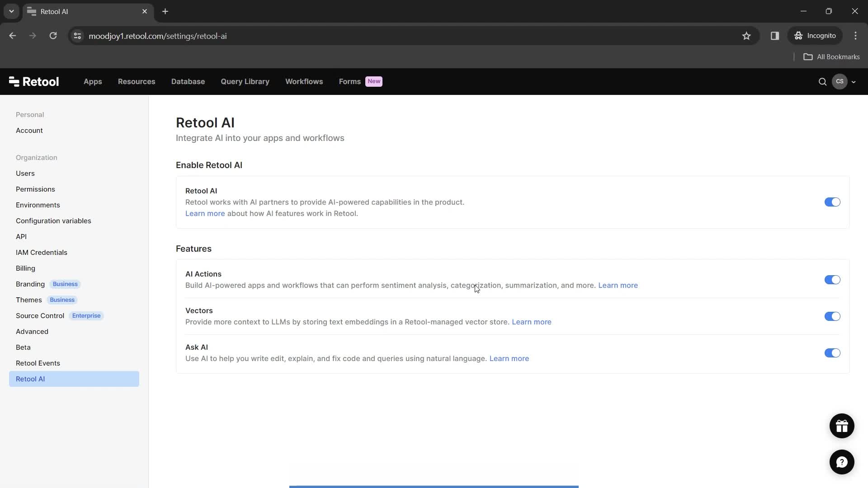868x488 pixels.
Task: Go to Billing settings
Action: click(x=25, y=268)
